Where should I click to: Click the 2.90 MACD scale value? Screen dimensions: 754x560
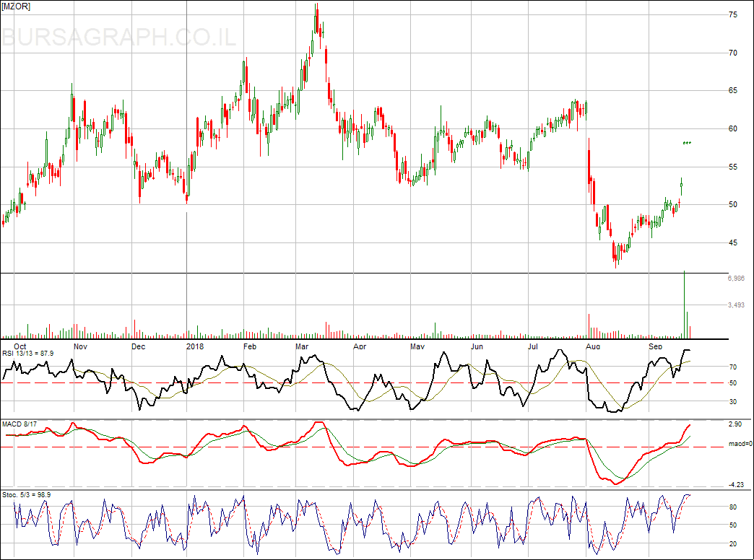tap(735, 424)
